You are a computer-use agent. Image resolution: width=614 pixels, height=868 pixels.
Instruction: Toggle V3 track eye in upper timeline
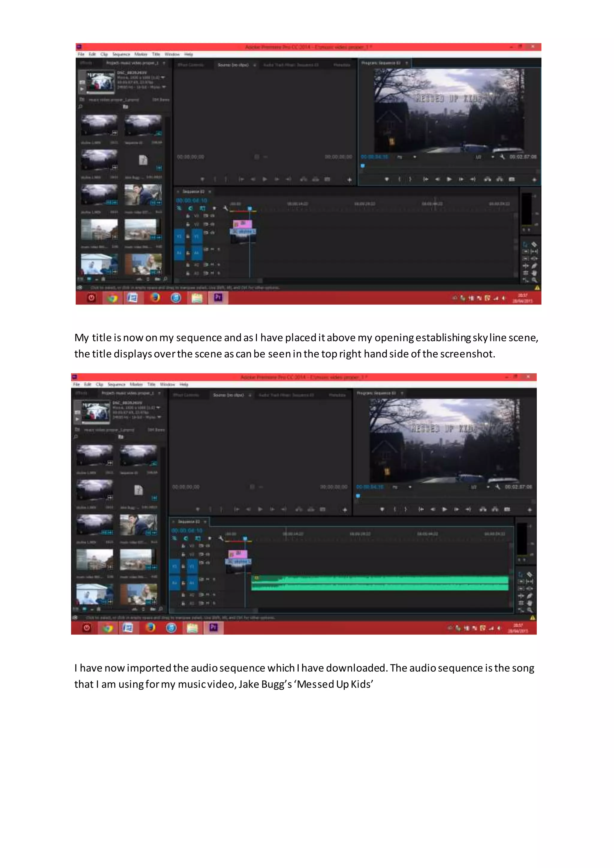(213, 216)
